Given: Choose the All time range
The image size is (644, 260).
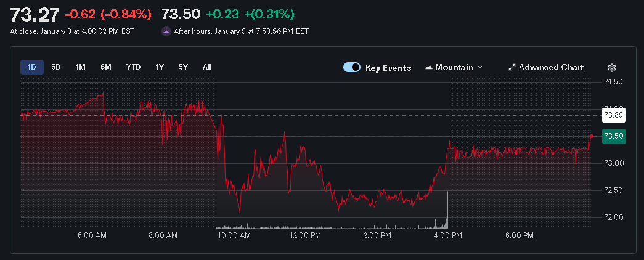Looking at the screenshot, I should coord(207,67).
